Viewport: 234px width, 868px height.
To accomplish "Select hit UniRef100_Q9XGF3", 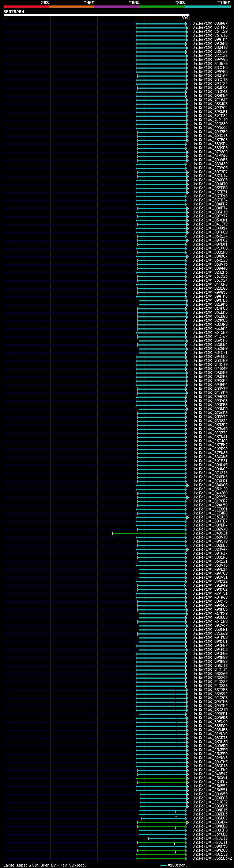I will tap(210, 44).
